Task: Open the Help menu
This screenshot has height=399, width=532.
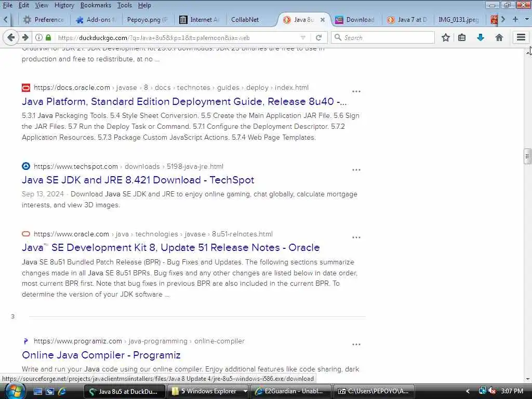Action: click(144, 5)
